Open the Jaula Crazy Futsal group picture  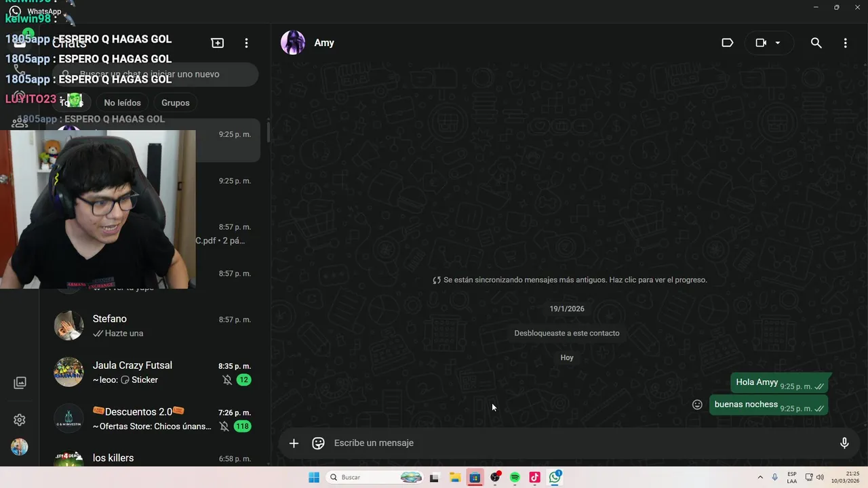[x=68, y=372]
